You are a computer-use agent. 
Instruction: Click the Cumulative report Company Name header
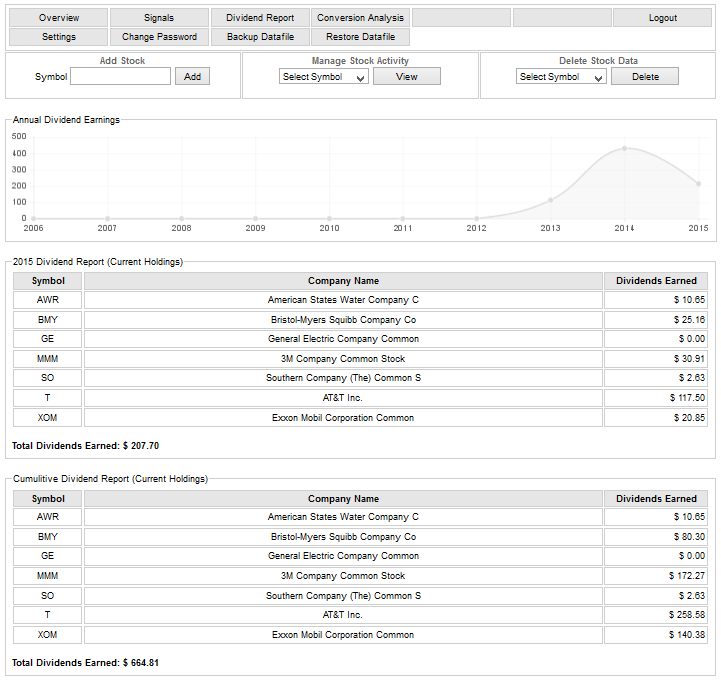[343, 498]
